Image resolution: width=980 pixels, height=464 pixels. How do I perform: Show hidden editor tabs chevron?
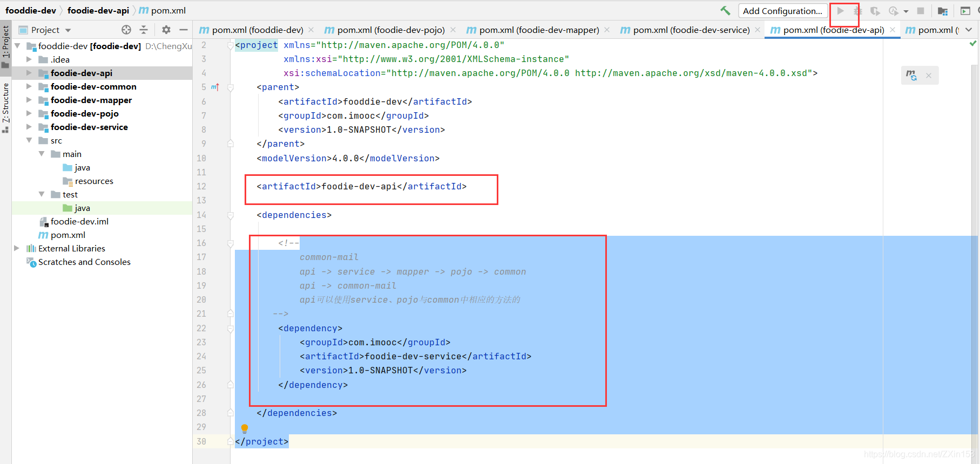tap(969, 30)
